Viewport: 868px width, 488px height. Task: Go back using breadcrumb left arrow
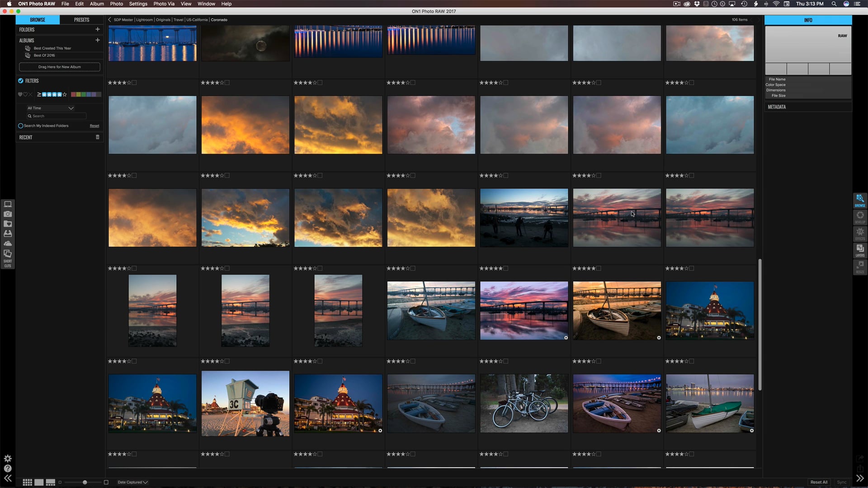109,19
